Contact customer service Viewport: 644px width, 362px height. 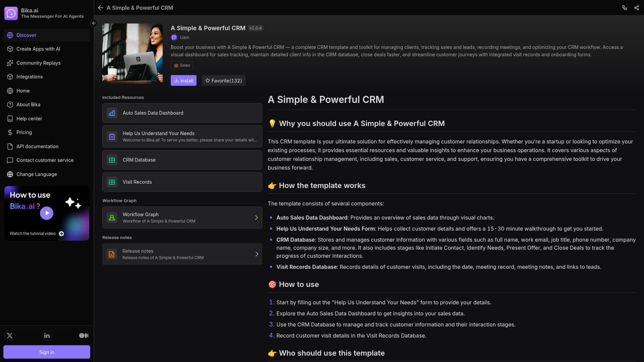(47, 160)
